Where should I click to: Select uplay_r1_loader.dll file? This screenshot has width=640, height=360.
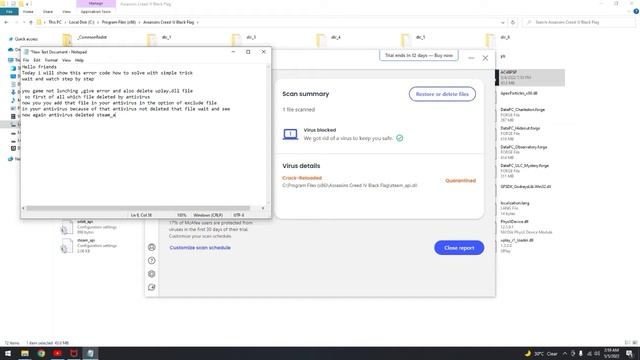coord(517,246)
